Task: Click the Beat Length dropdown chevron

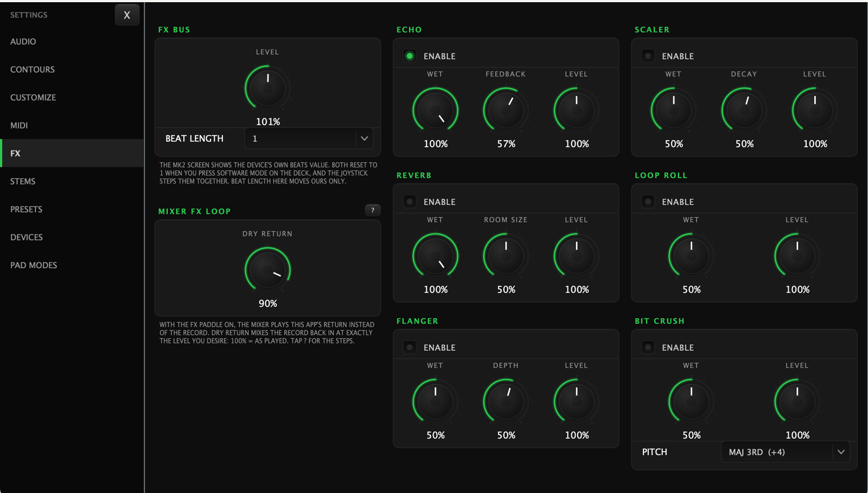Action: coord(365,138)
